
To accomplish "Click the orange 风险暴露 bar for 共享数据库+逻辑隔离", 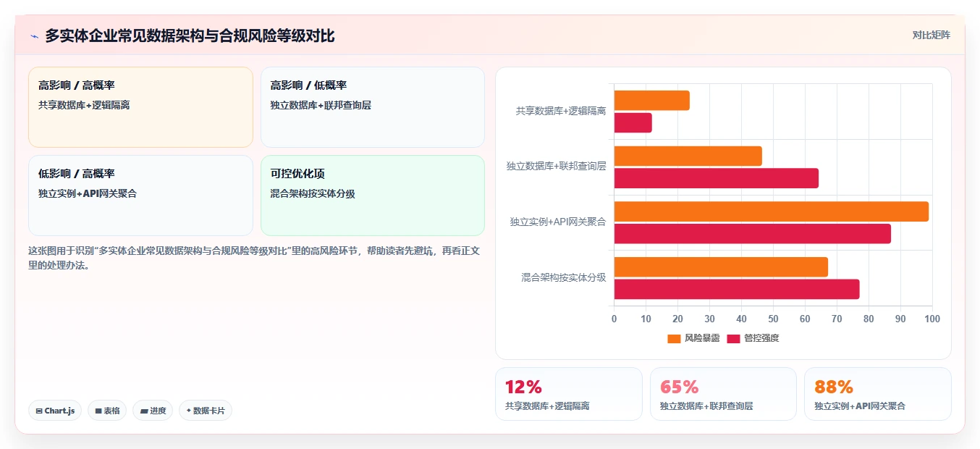I will tap(652, 101).
